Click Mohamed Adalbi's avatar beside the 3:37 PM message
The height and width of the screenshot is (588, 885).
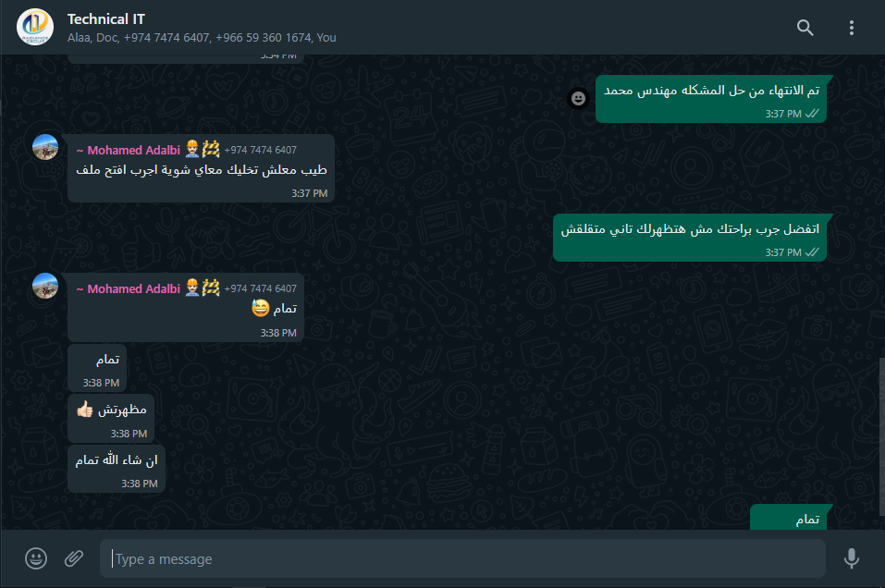click(x=45, y=147)
